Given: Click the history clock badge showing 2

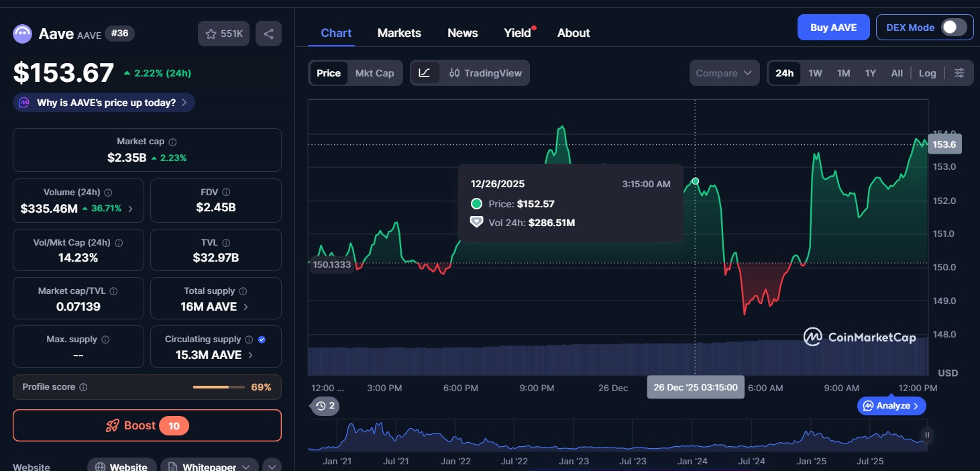Looking at the screenshot, I should coord(325,406).
